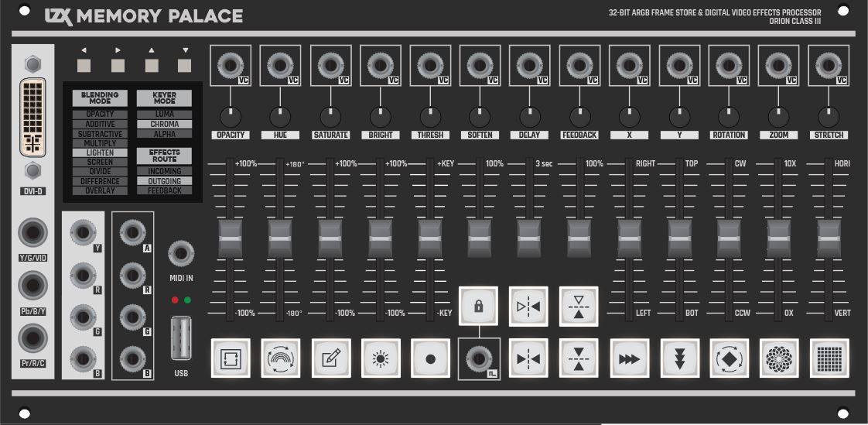Image resolution: width=868 pixels, height=425 pixels.
Task: Click the ROTATION attenuator knob
Action: tap(729, 117)
